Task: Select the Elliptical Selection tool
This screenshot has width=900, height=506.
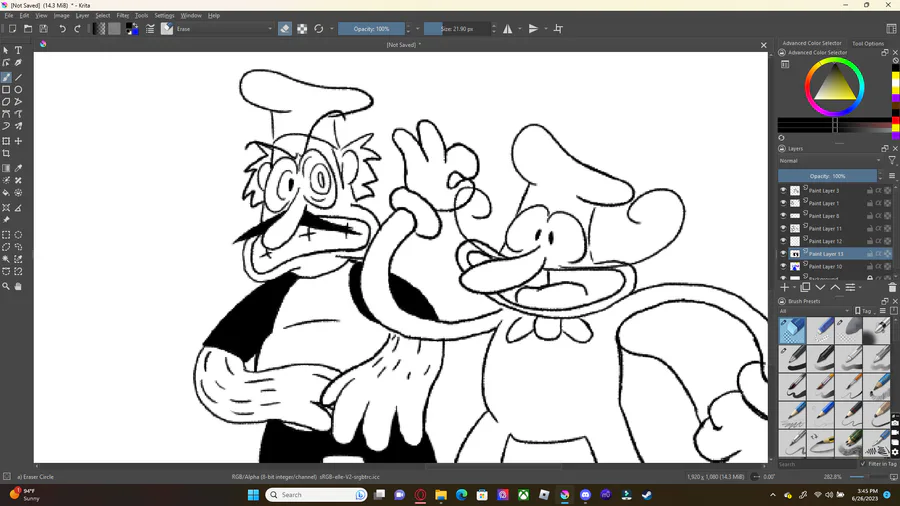Action: pos(18,235)
